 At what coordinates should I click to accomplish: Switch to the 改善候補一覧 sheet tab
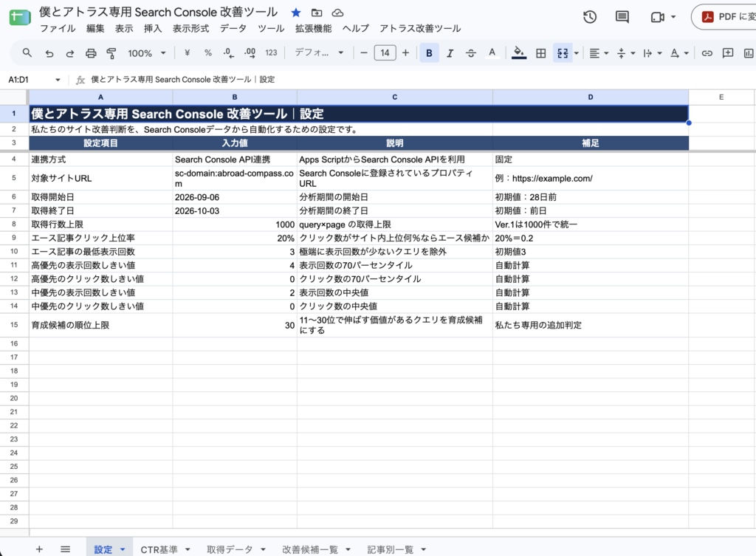pos(310,549)
